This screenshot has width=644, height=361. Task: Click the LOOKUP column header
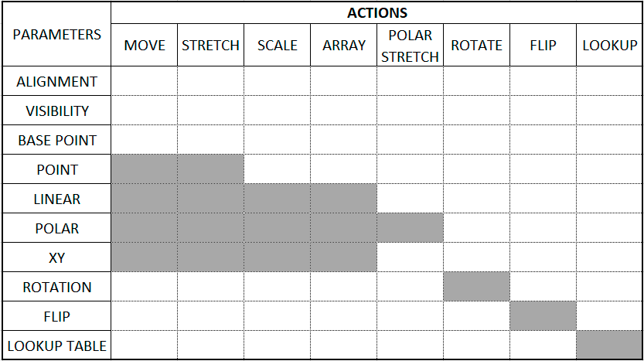609,46
